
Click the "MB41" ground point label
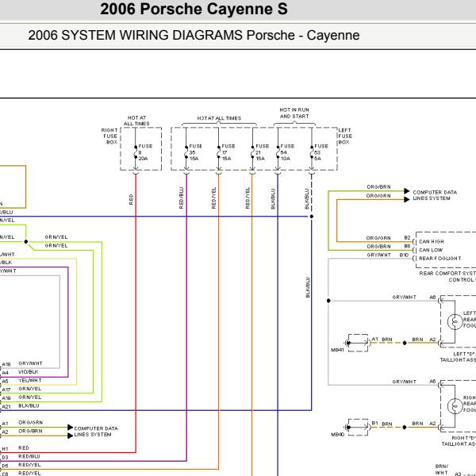[337, 350]
